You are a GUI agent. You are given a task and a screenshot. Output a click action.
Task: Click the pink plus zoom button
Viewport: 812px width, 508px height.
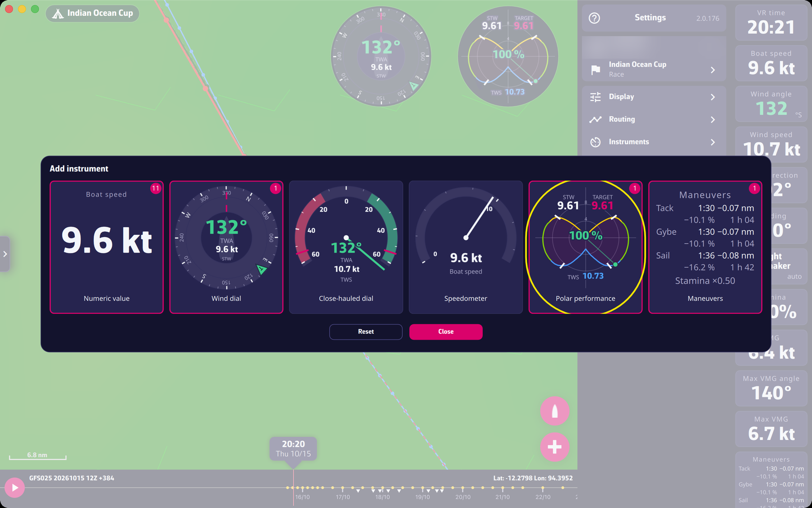(555, 447)
